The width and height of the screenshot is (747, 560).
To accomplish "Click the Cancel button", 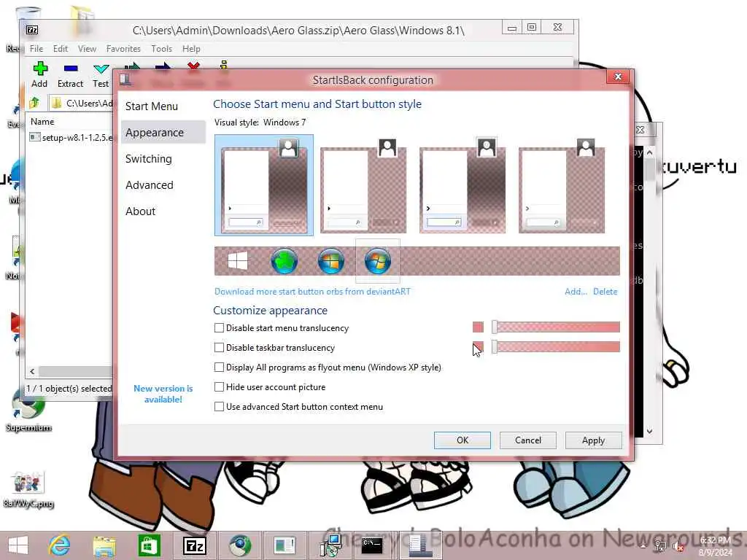I will [x=528, y=440].
